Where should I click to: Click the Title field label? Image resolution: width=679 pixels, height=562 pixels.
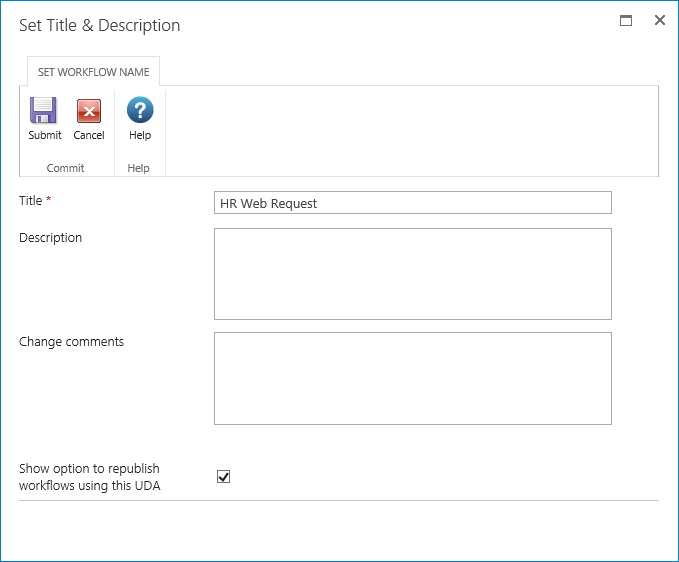[x=31, y=201]
